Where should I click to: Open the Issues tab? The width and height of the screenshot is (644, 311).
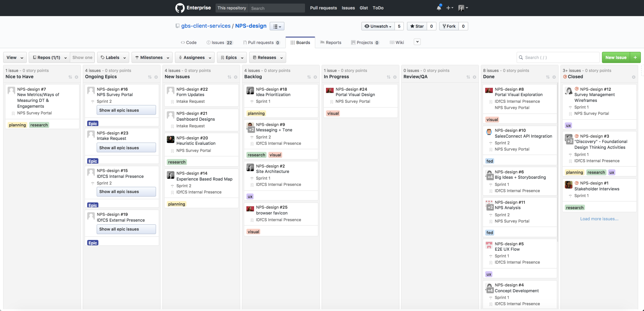[220, 42]
